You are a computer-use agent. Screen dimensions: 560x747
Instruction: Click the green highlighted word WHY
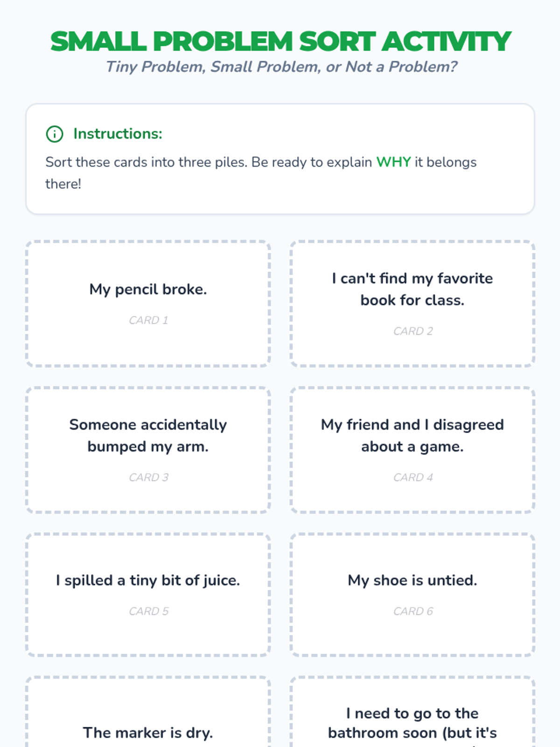(x=393, y=162)
